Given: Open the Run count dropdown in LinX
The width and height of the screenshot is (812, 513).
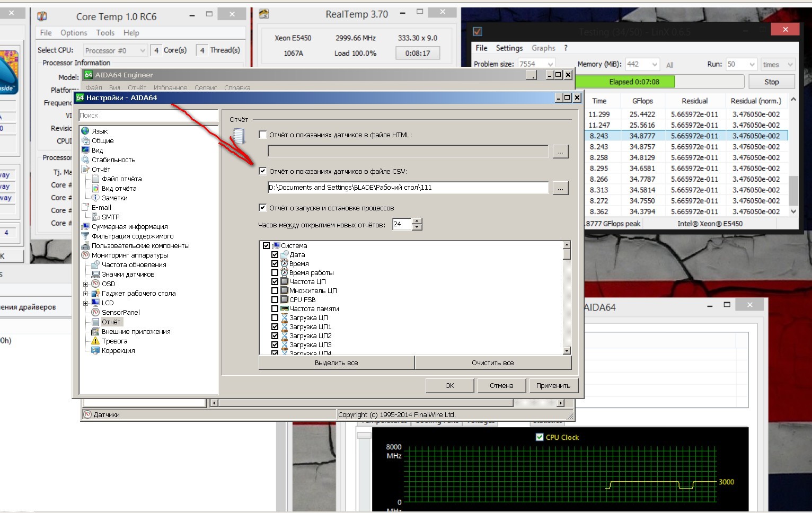Looking at the screenshot, I should coord(741,64).
